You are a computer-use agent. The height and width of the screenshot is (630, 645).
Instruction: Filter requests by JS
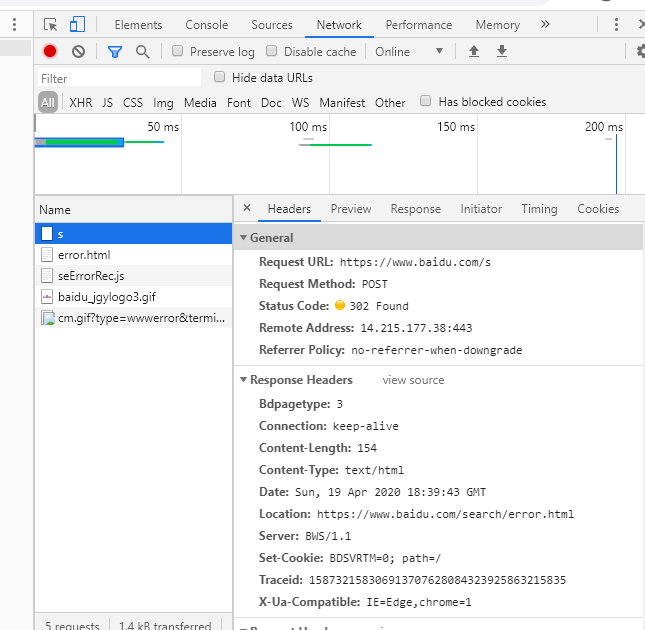coord(107,102)
